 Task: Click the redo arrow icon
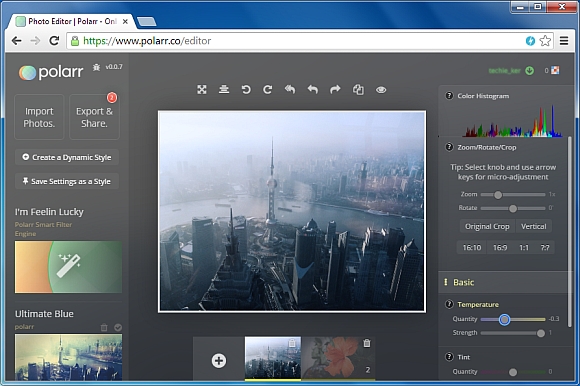(x=335, y=89)
